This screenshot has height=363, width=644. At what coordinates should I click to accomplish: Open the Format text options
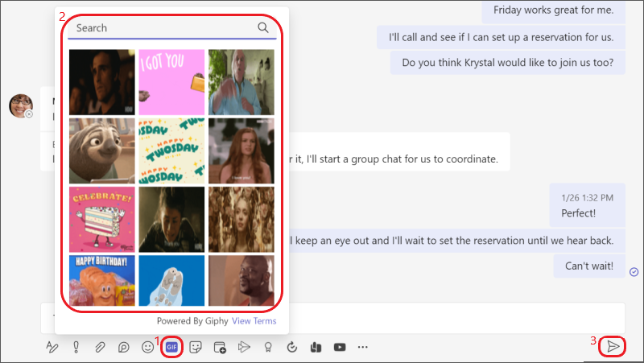pos(52,347)
